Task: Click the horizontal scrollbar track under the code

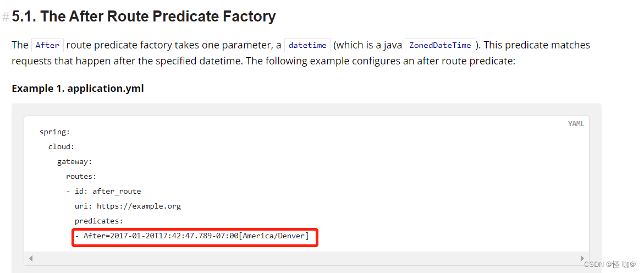Action: click(306, 258)
